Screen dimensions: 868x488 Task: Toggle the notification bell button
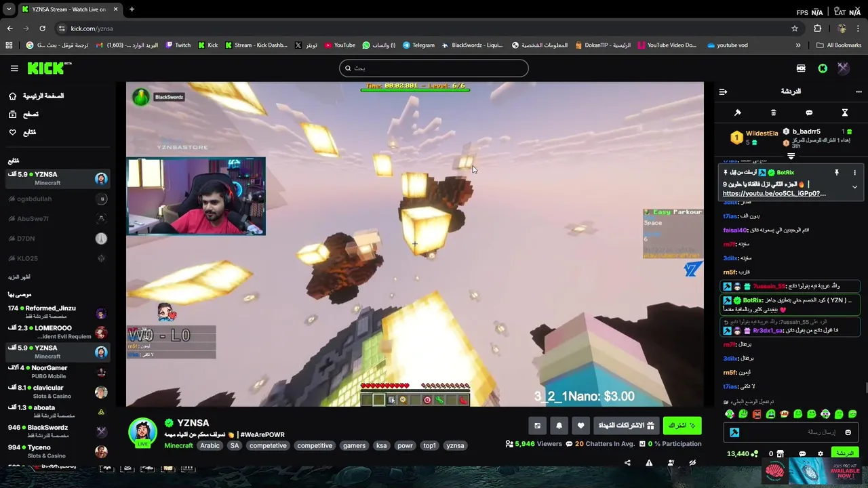pyautogui.click(x=559, y=426)
